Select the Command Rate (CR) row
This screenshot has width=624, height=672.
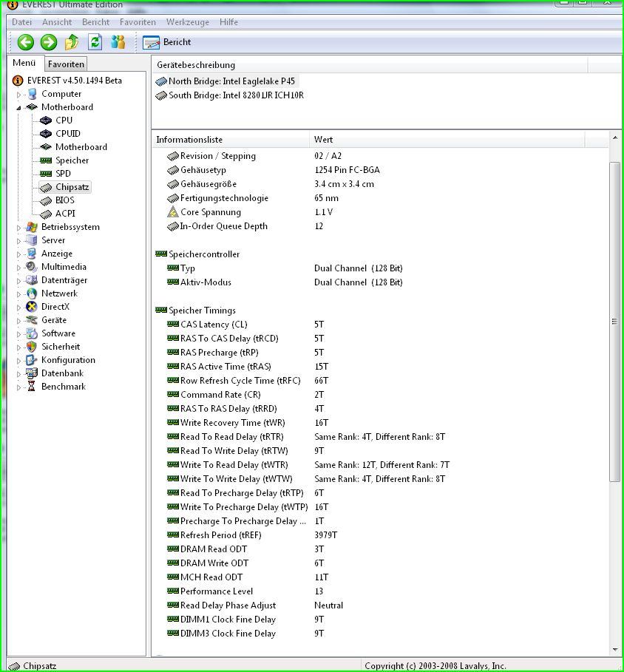click(x=380, y=395)
